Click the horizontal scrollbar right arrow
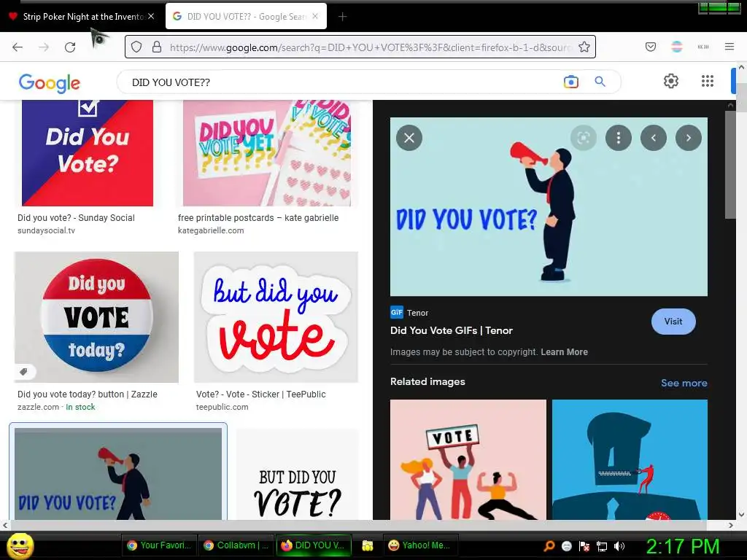This screenshot has height=560, width=747. coord(731,525)
